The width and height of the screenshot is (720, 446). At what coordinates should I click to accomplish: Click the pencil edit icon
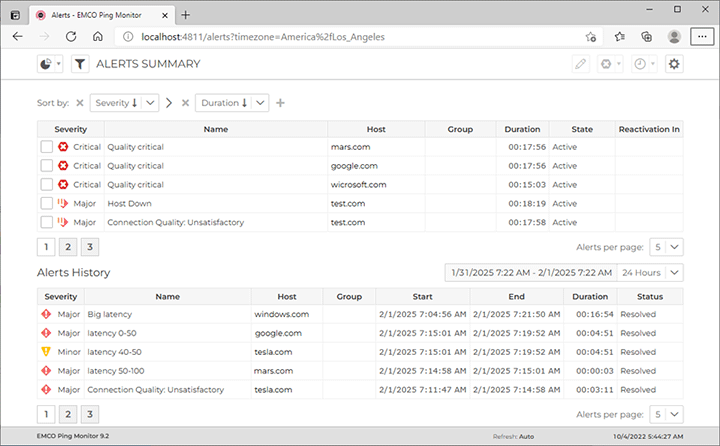point(581,64)
